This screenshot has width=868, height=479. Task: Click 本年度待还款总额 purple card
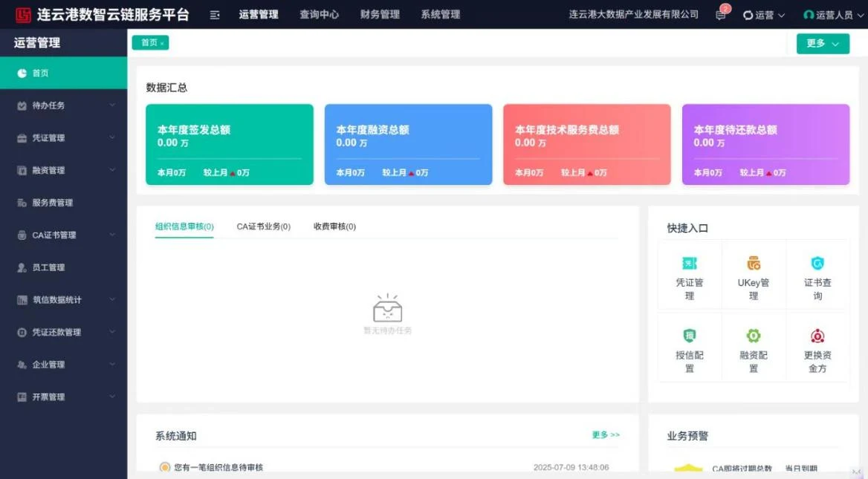pos(765,144)
